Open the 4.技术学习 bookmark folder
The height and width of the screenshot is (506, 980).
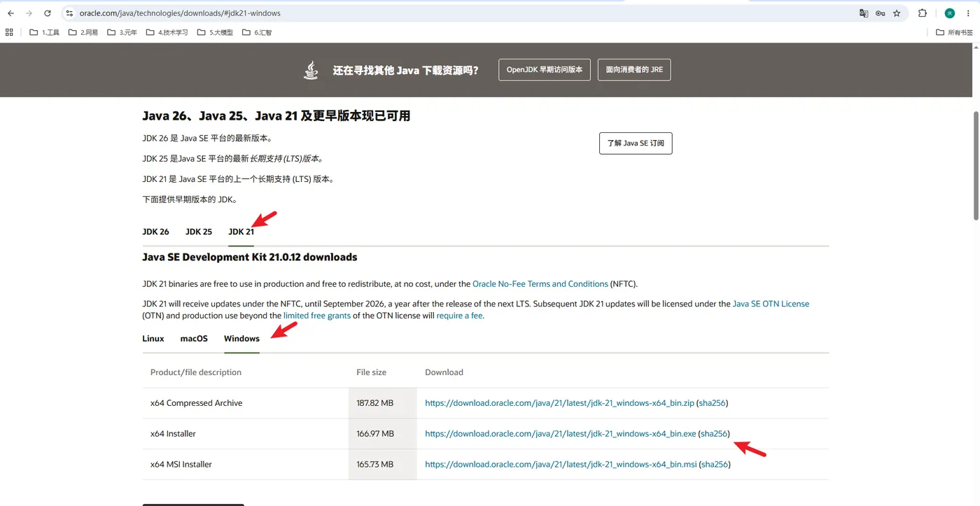point(167,32)
